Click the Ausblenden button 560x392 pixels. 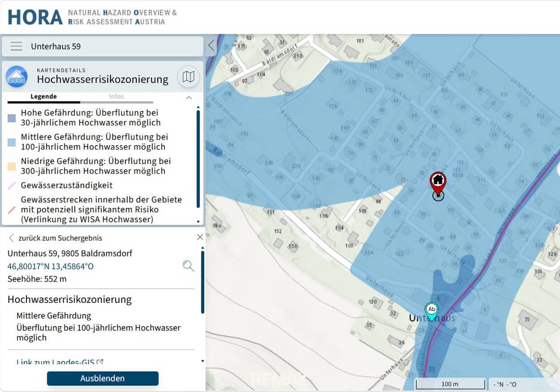103,379
